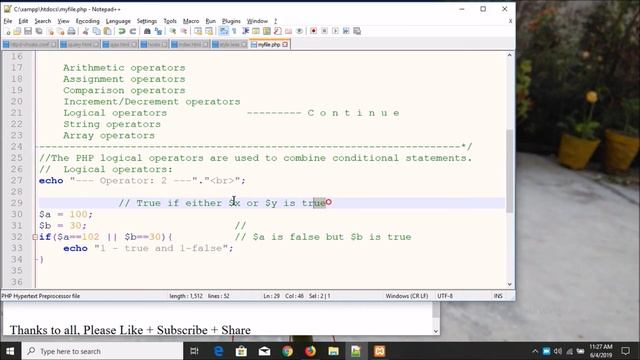
Task: Click the echo statement on line 33
Action: 148,248
